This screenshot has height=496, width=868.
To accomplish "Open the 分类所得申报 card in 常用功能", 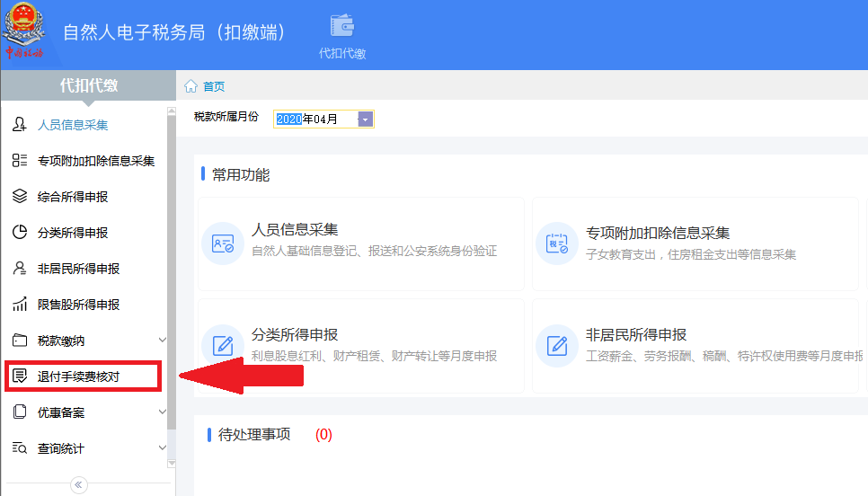I will 361,345.
